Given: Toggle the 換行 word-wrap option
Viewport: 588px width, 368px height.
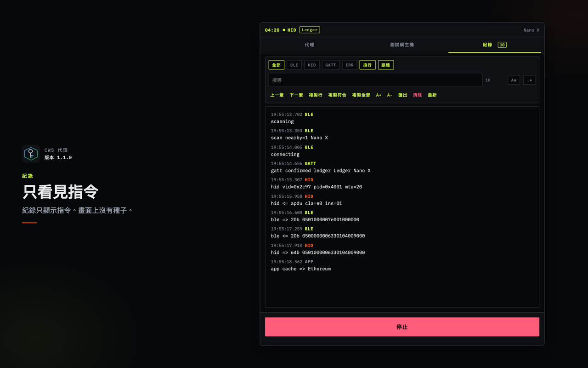Looking at the screenshot, I should point(367,65).
